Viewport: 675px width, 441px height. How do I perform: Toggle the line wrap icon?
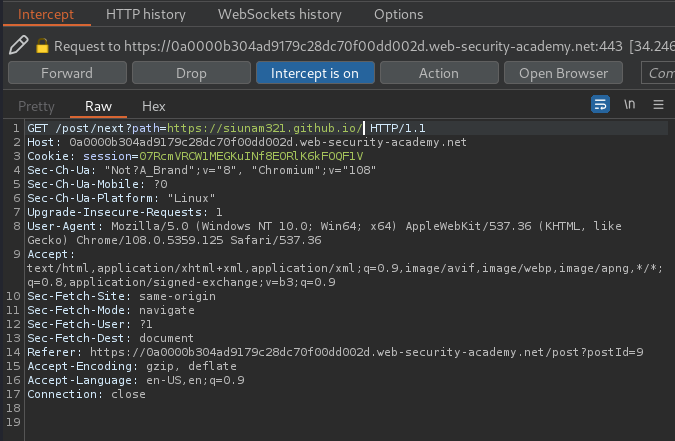[600, 104]
